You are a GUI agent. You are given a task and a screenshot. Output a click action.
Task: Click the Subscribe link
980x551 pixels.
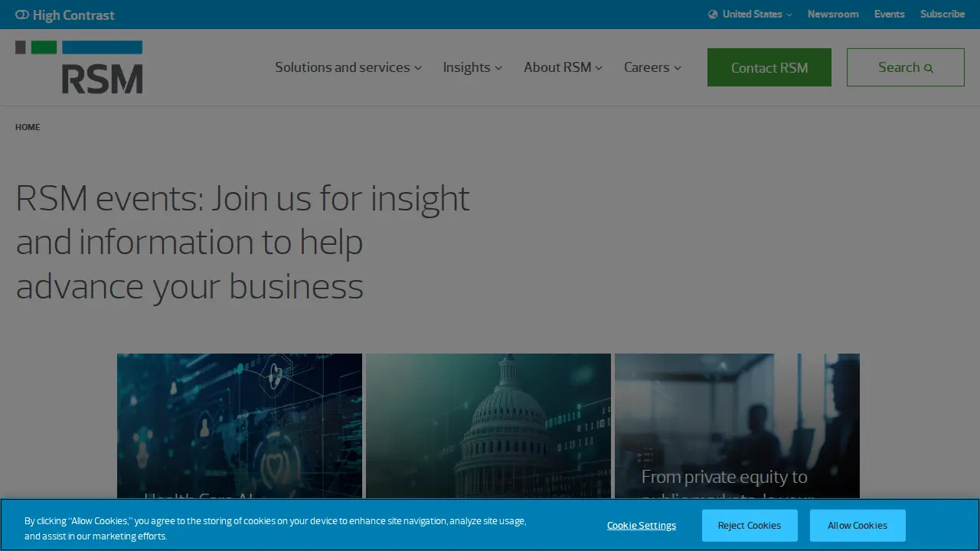[x=942, y=14]
